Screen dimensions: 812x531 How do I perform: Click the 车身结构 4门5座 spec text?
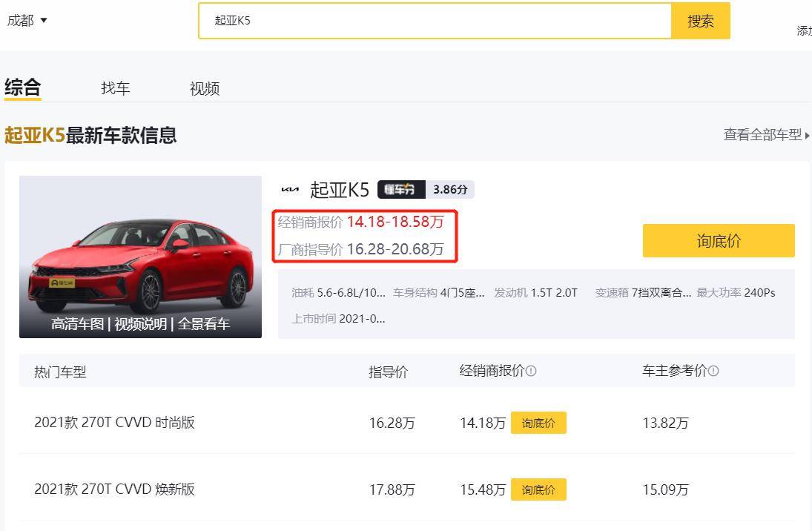coord(438,293)
